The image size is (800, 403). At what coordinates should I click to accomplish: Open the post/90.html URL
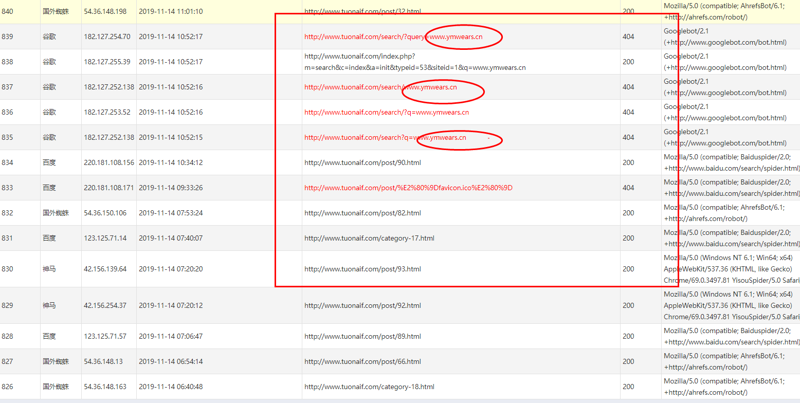(363, 163)
